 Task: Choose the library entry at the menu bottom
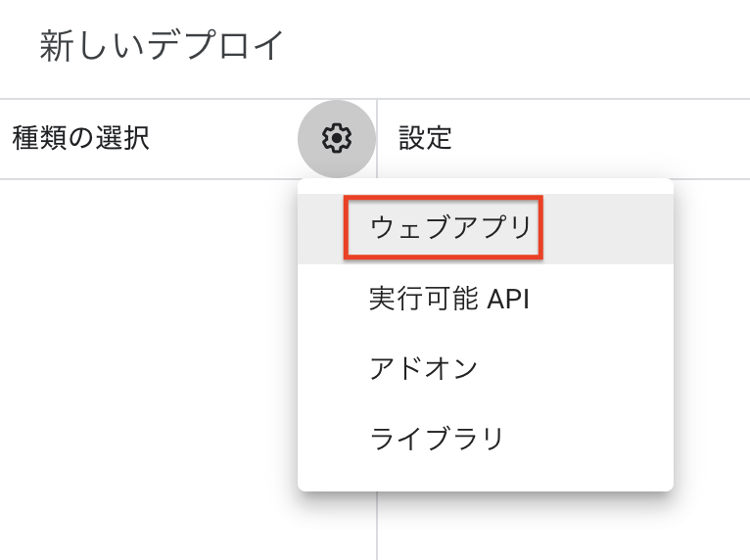click(x=437, y=438)
